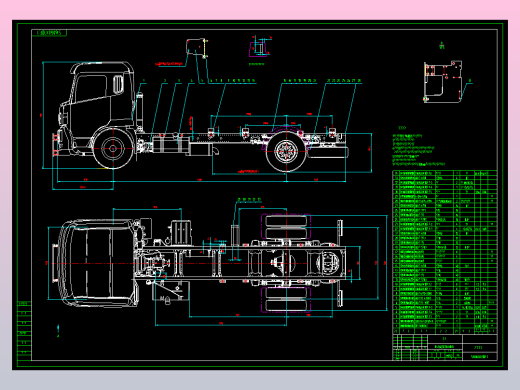Click the green parts list table
The height and width of the screenshot is (390, 520).
[x=445, y=252]
